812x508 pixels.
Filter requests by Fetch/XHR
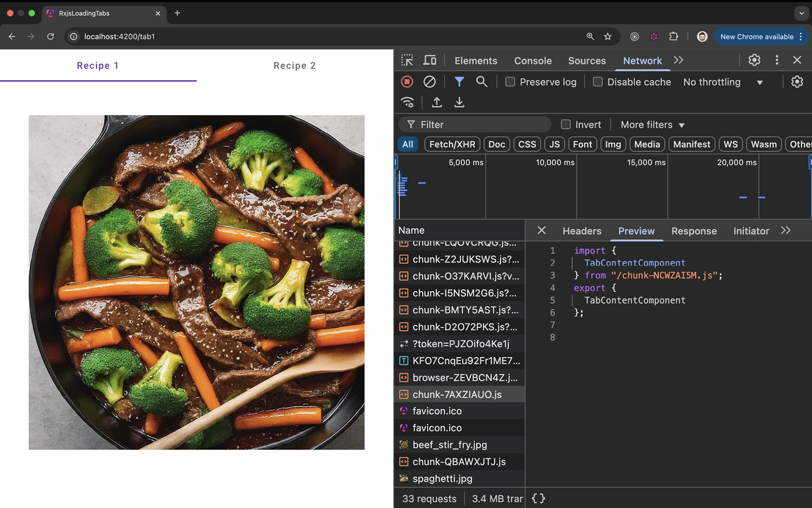[x=452, y=144]
